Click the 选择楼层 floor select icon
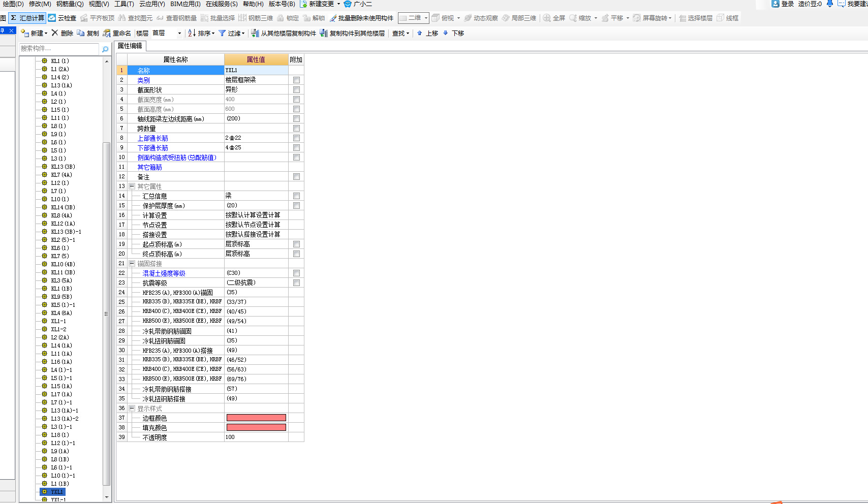 (683, 18)
